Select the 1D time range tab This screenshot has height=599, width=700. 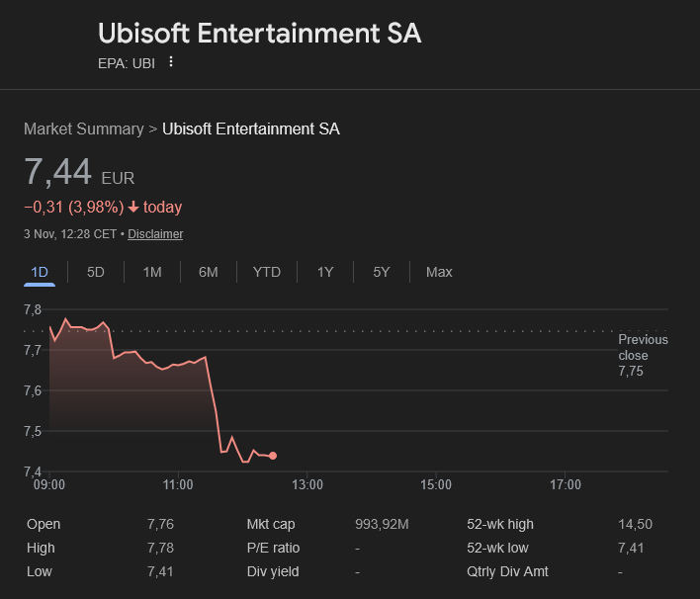tap(40, 272)
